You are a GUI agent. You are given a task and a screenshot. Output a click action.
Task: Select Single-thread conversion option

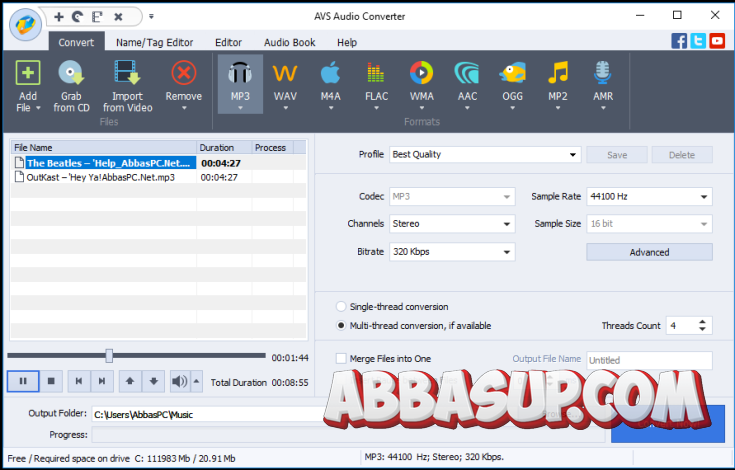[x=341, y=306]
